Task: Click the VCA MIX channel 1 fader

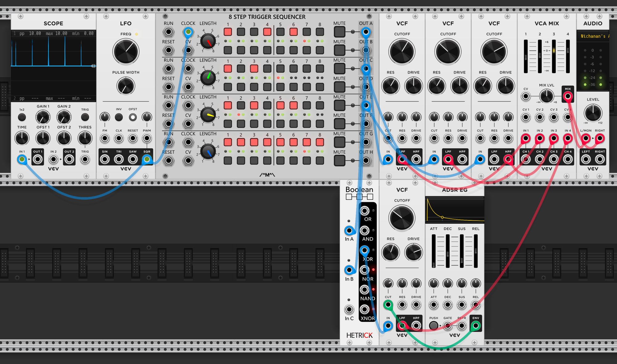Action: pos(526,56)
